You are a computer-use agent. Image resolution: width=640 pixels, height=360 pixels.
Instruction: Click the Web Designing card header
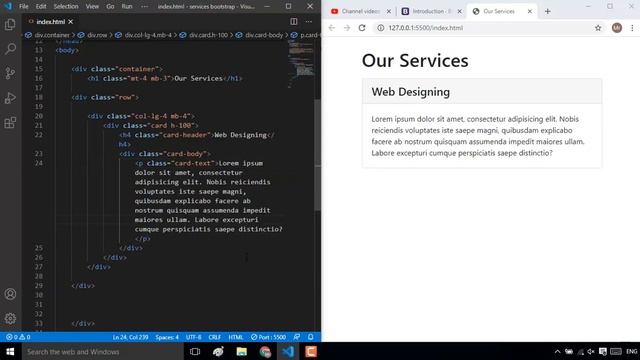coord(482,92)
